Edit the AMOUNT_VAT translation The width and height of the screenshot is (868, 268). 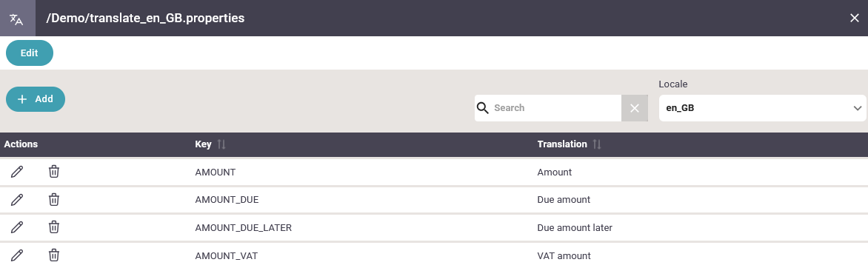[x=17, y=255]
